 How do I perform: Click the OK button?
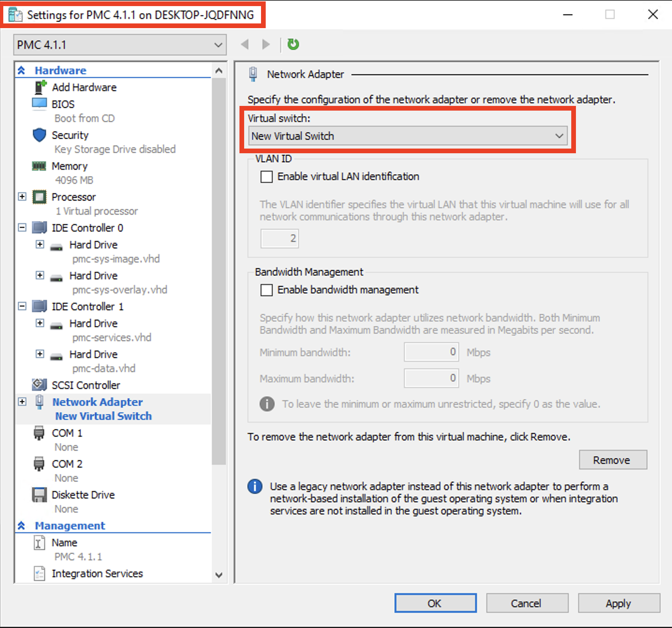435,603
